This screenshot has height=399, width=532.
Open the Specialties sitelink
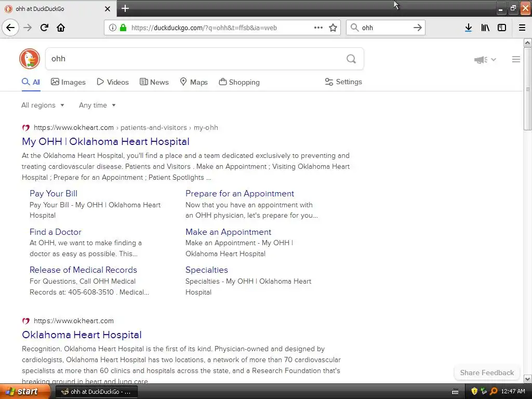(x=206, y=270)
